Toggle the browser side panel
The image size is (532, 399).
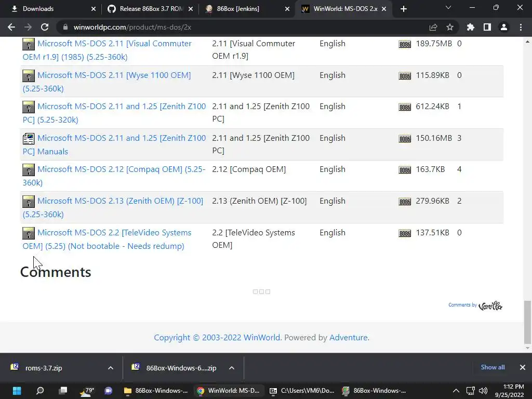coord(487,27)
